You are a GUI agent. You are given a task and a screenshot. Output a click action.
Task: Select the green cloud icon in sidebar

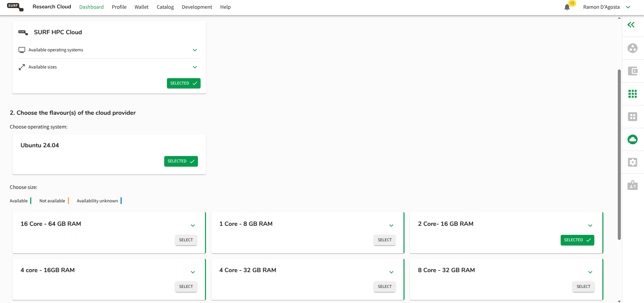pos(633,140)
